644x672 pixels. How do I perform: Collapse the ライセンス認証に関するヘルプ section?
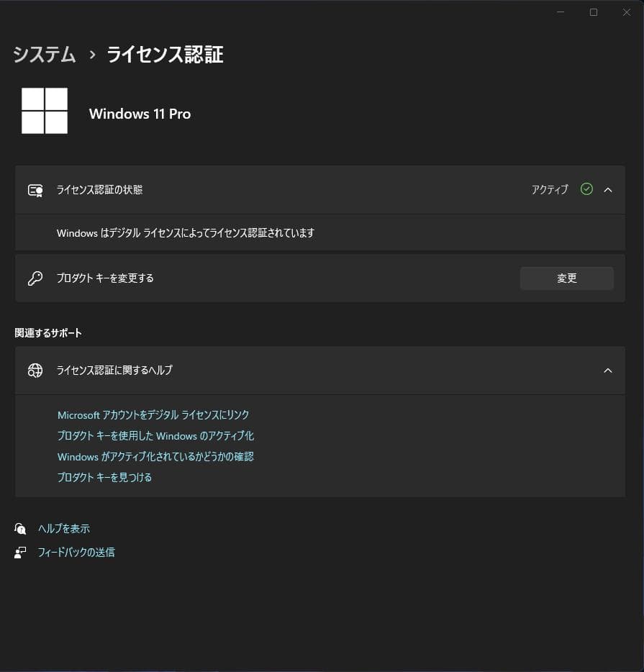[608, 371]
